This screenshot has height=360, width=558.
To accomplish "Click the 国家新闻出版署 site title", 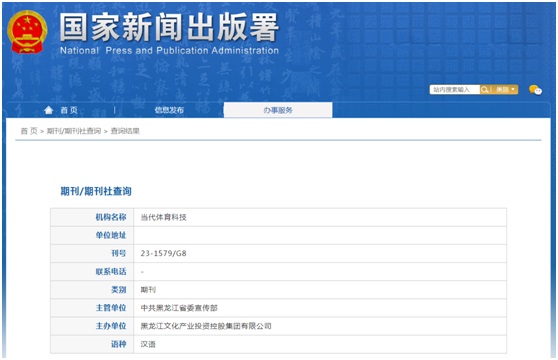I will click(x=169, y=27).
